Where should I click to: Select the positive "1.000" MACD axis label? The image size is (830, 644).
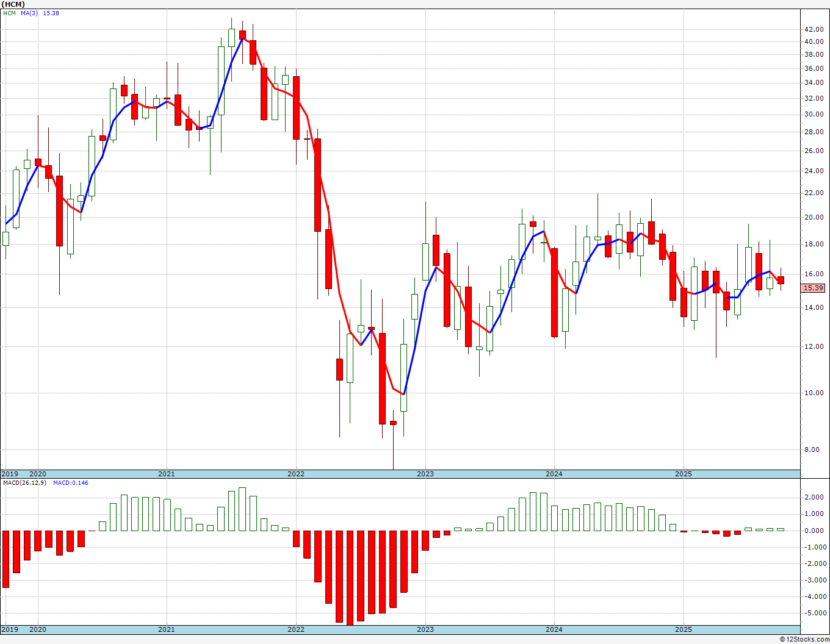click(x=815, y=513)
